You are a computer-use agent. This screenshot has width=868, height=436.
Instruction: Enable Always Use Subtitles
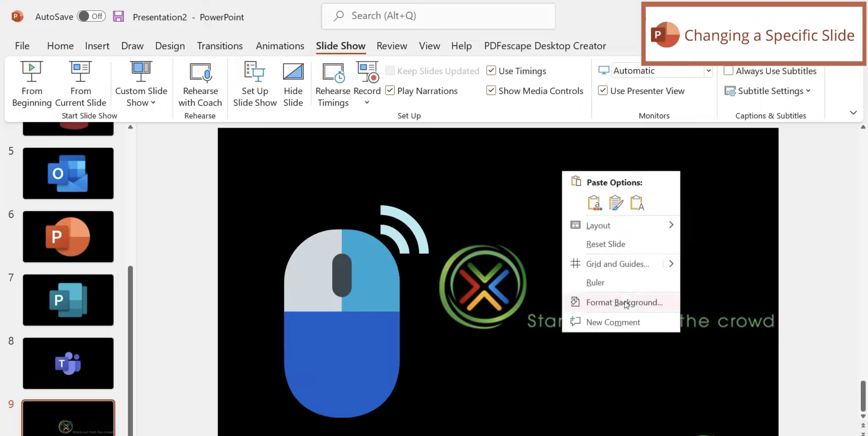[728, 71]
